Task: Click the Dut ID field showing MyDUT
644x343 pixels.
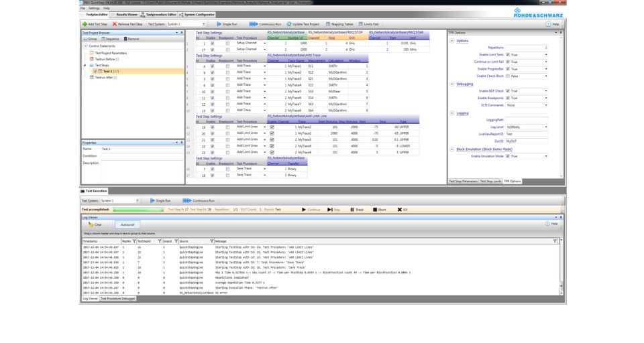Action: pyautogui.click(x=527, y=141)
